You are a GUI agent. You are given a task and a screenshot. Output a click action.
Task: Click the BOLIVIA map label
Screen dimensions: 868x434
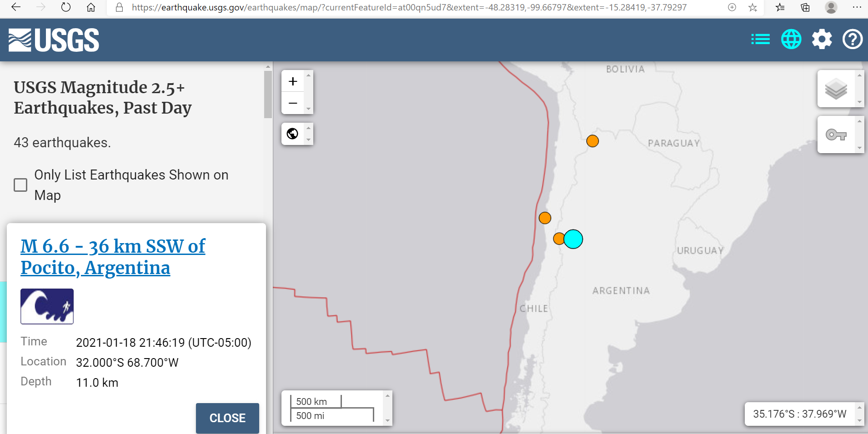pos(625,69)
